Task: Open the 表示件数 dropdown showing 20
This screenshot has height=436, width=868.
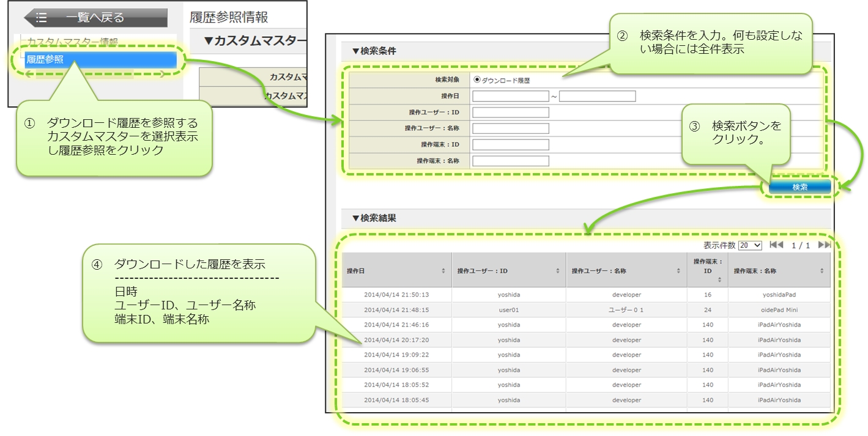Action: 749,245
